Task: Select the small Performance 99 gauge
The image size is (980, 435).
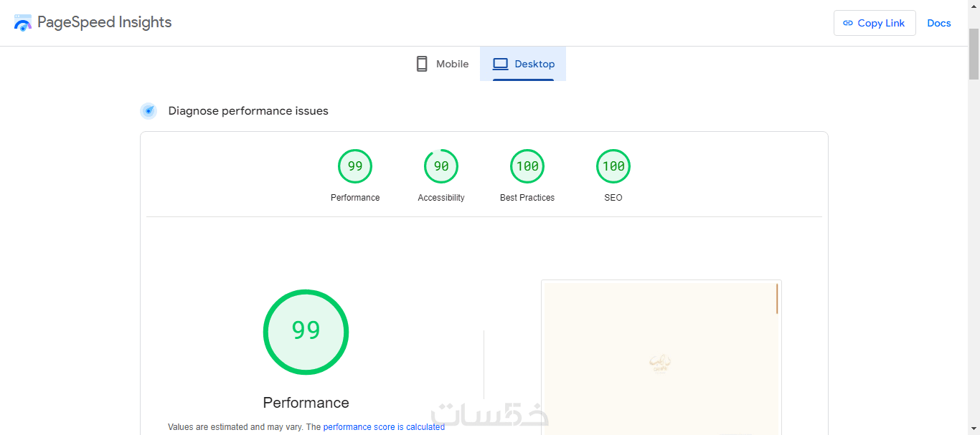Action: [355, 166]
